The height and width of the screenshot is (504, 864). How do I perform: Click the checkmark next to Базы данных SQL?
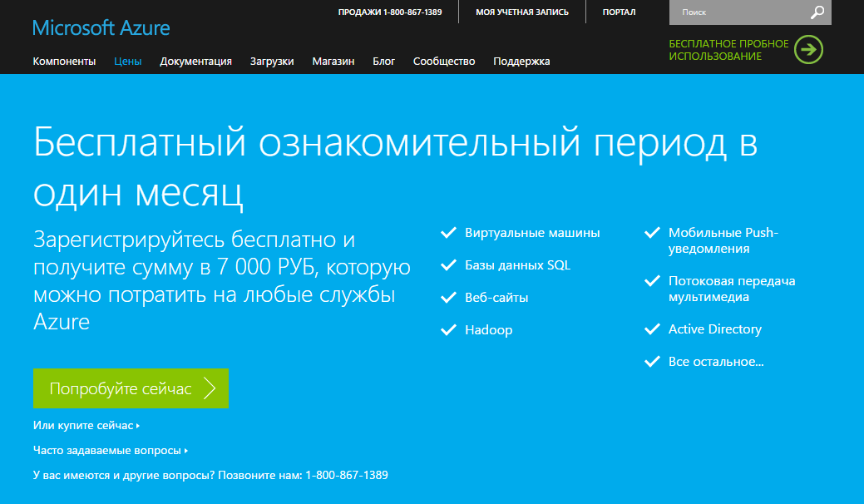[x=448, y=265]
